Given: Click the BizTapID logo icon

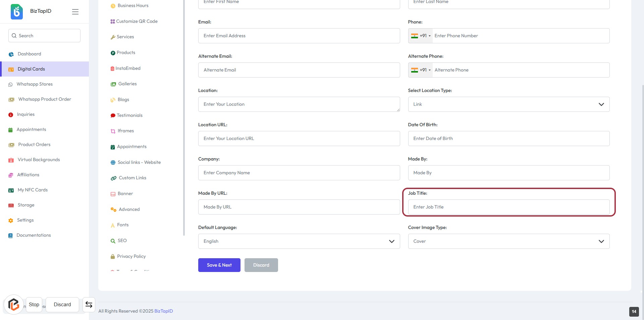Looking at the screenshot, I should pyautogui.click(x=17, y=11).
